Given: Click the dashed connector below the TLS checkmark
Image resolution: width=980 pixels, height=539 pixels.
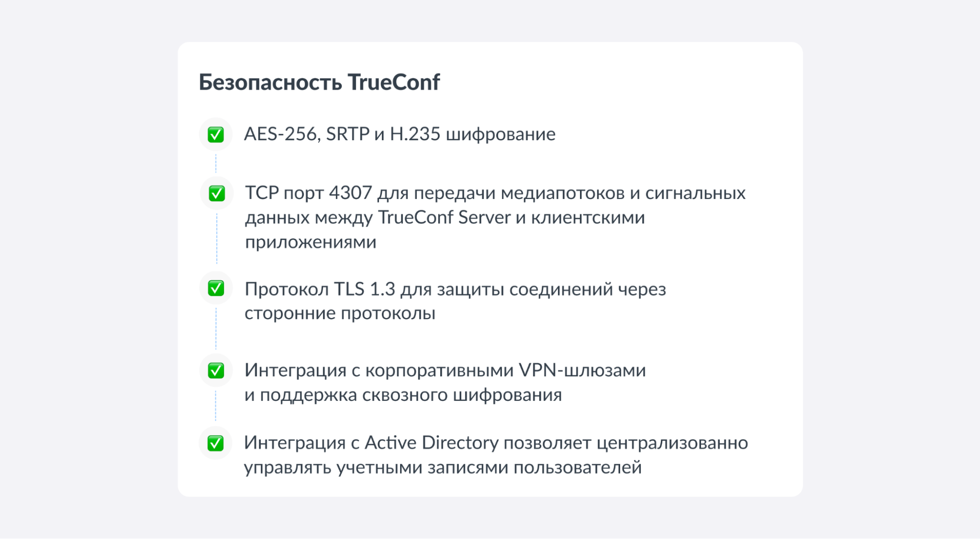Looking at the screenshot, I should pyautogui.click(x=216, y=328).
